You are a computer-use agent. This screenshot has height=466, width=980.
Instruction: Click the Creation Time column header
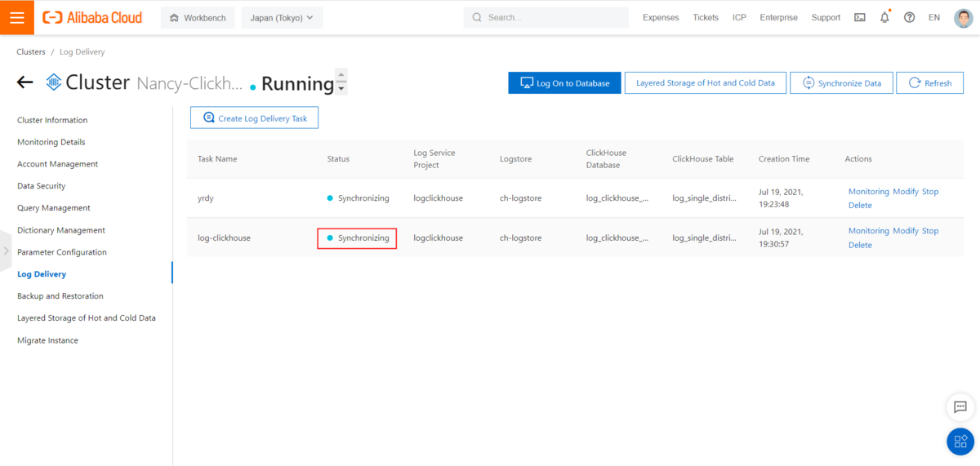pos(784,159)
